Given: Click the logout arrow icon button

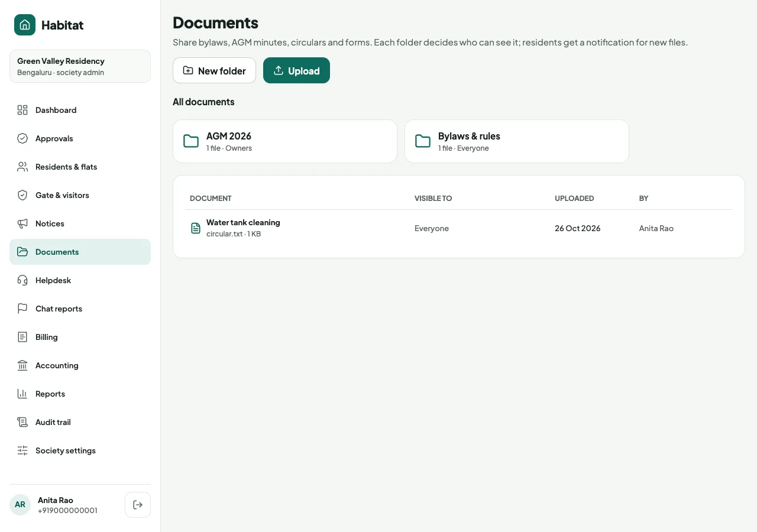Looking at the screenshot, I should point(138,505).
